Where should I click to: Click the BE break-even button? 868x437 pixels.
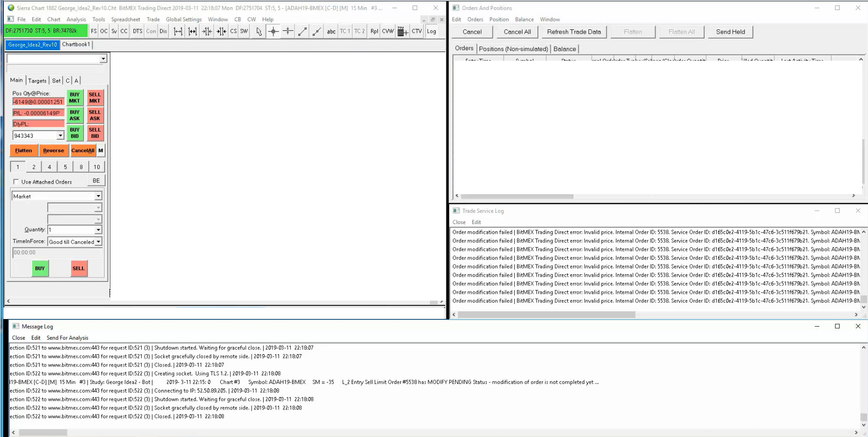click(x=96, y=181)
